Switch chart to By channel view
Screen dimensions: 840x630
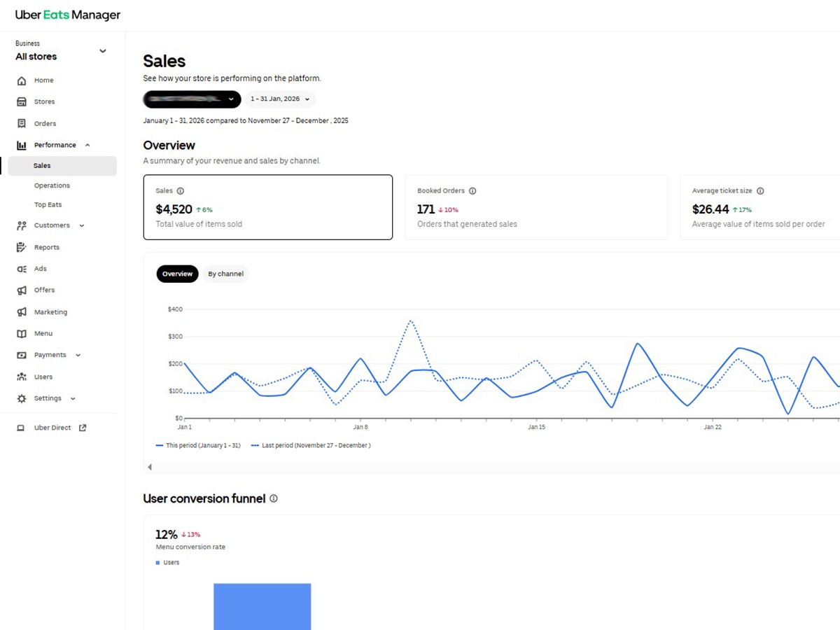click(225, 274)
